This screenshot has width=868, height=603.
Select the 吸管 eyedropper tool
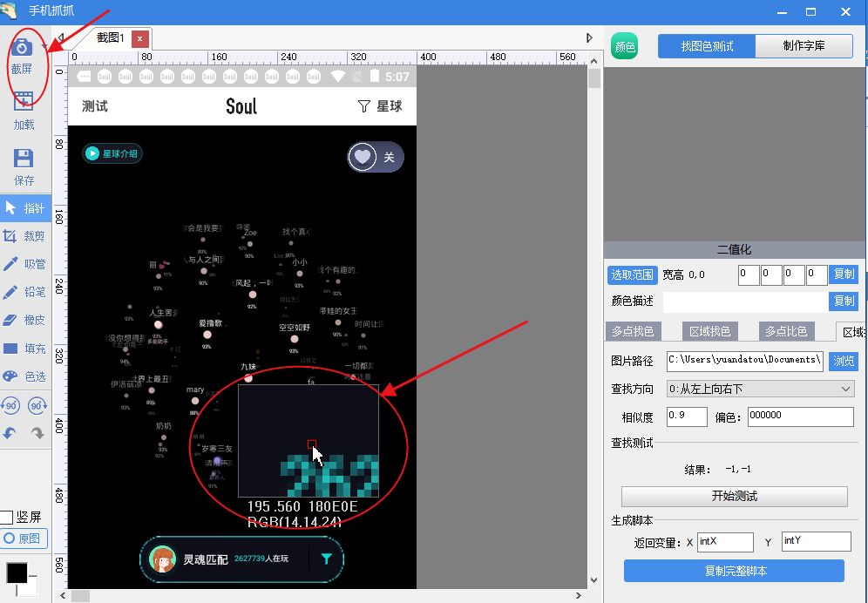pyautogui.click(x=25, y=264)
